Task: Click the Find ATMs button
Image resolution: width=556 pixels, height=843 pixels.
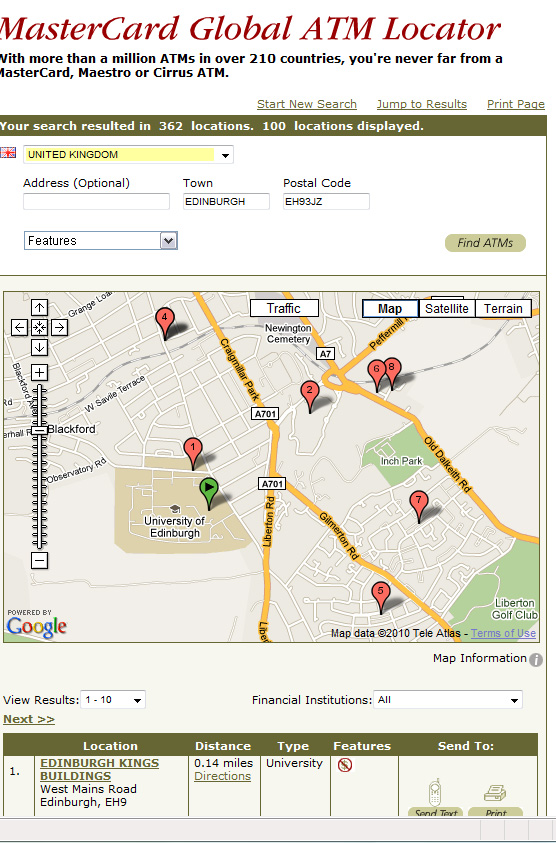Action: [x=485, y=243]
